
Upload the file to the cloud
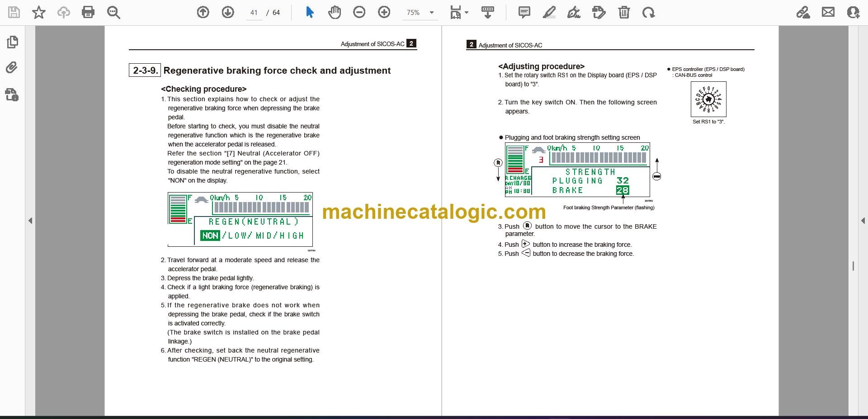pyautogui.click(x=63, y=12)
